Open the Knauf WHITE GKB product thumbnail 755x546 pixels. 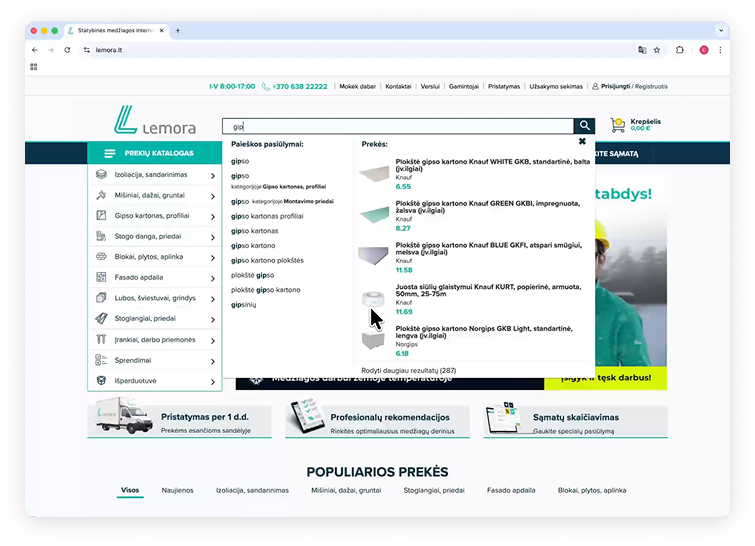coord(374,173)
